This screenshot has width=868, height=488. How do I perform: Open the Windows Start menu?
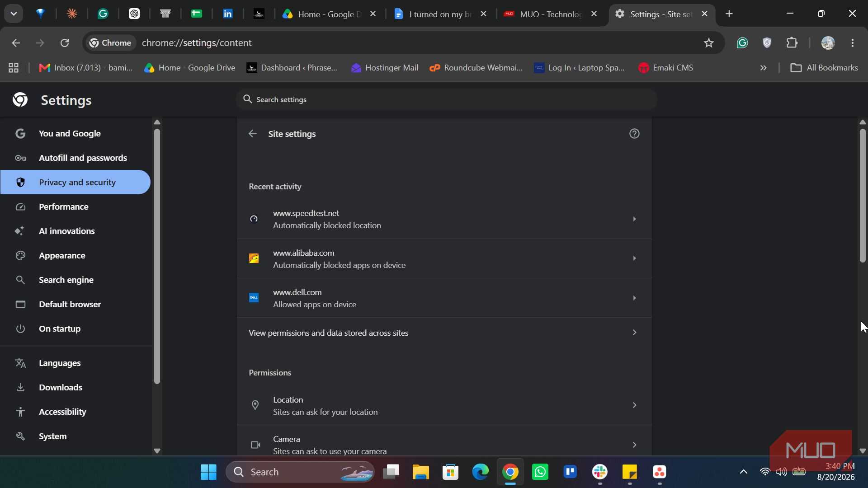pyautogui.click(x=208, y=472)
